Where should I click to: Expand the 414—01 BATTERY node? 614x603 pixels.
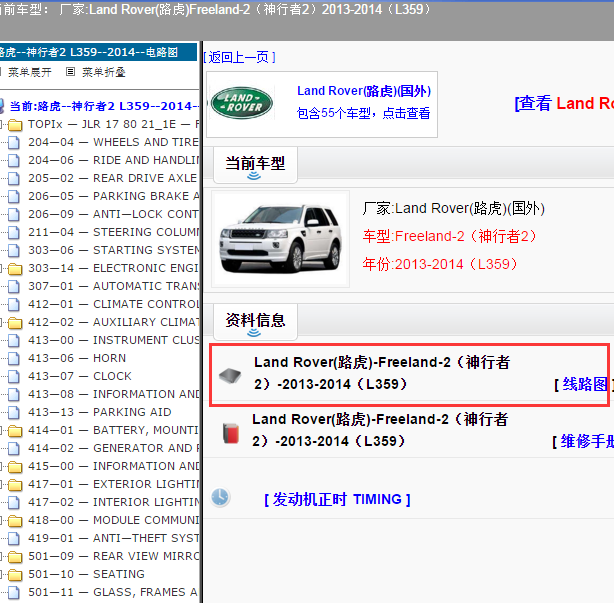(x=1, y=431)
